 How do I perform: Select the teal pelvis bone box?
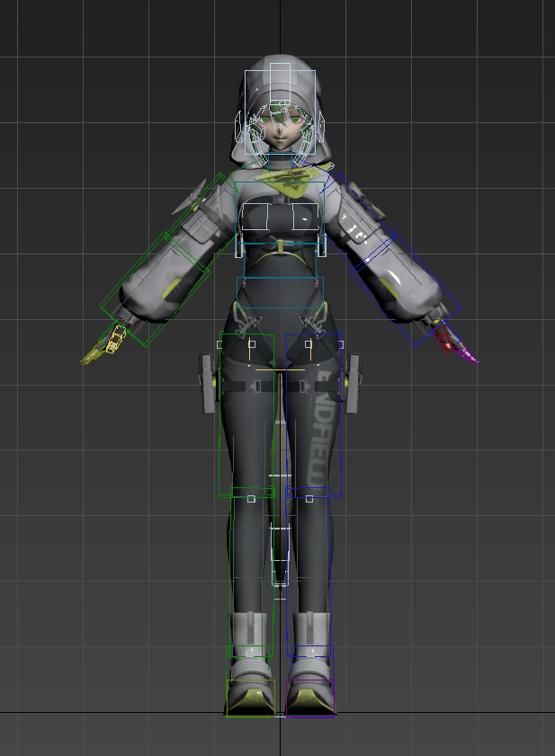pos(280,292)
